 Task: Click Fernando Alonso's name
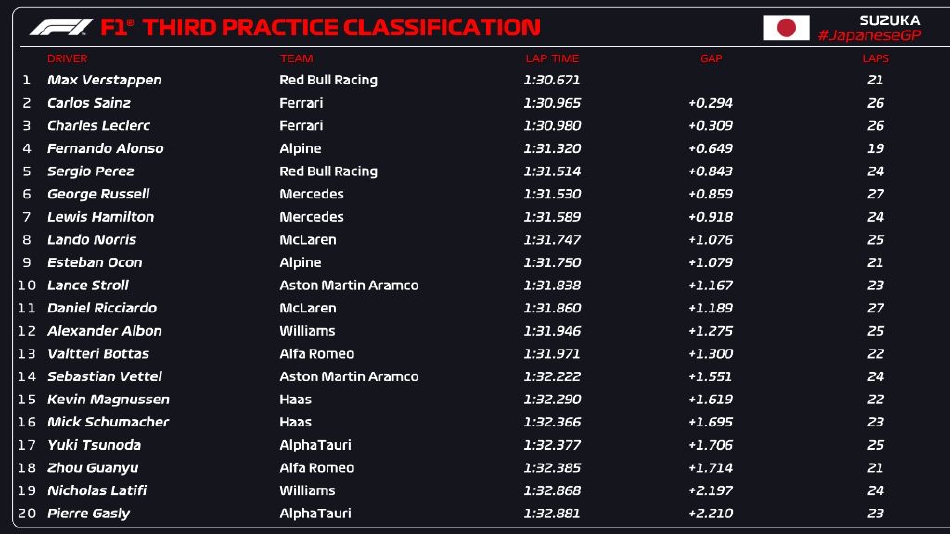[105, 149]
